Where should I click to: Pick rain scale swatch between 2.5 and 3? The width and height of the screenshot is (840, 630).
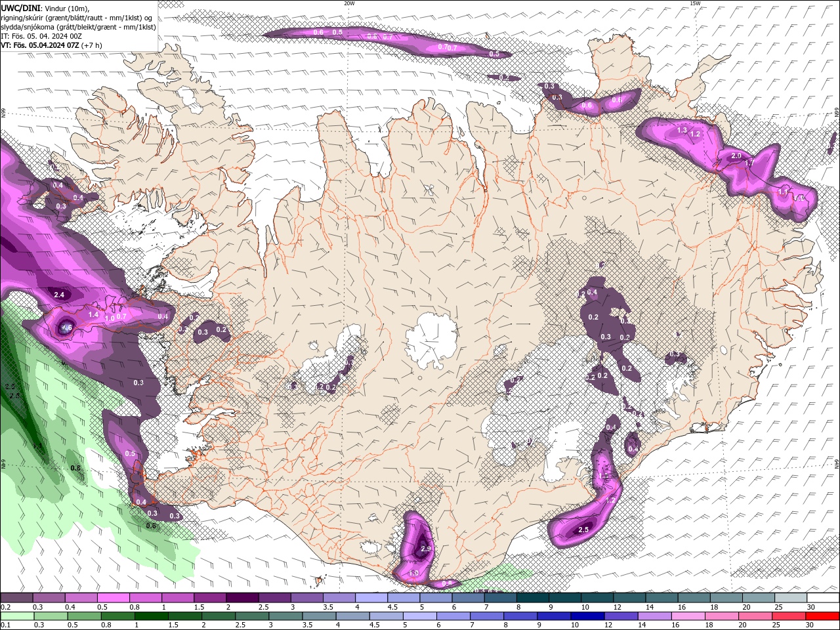pos(251,616)
